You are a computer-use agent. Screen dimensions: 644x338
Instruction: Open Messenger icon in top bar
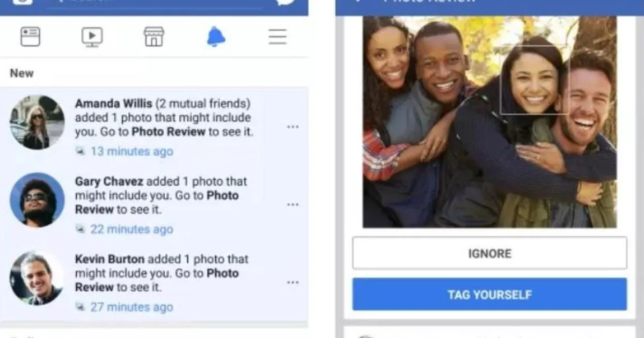coord(286,2)
